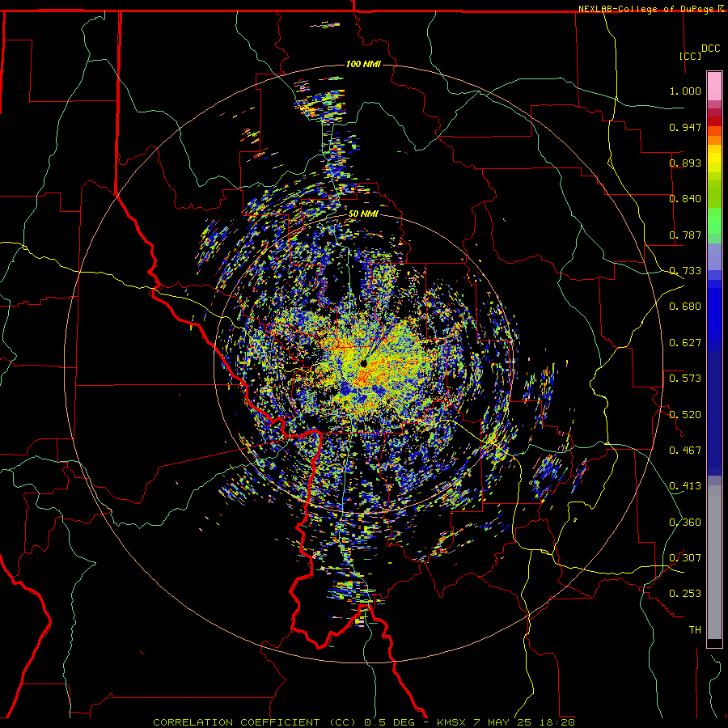The image size is (728, 728).
Task: Select the 0.307 legend value
Action: coord(685,558)
